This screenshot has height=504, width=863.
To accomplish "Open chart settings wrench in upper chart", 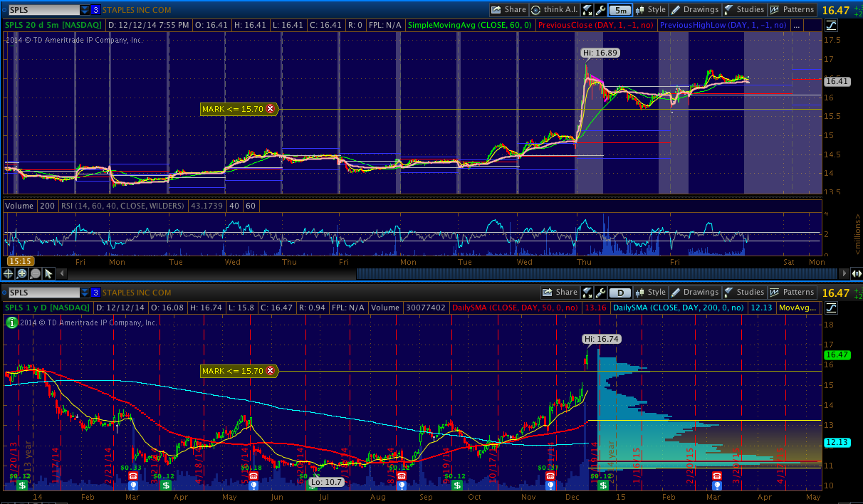I will [600, 10].
